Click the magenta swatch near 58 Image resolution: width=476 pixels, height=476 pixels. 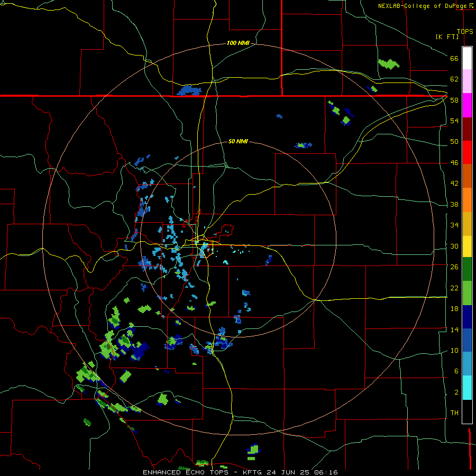pyautogui.click(x=467, y=105)
